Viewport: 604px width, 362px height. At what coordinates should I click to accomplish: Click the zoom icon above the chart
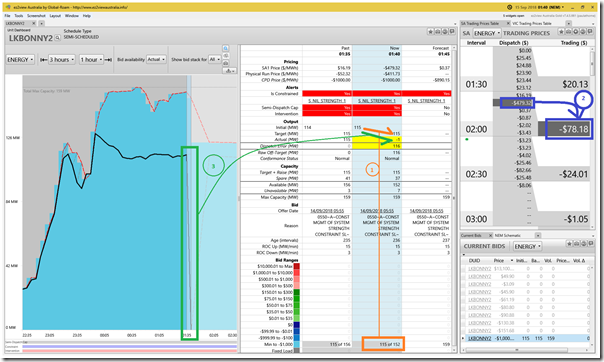[226, 49]
